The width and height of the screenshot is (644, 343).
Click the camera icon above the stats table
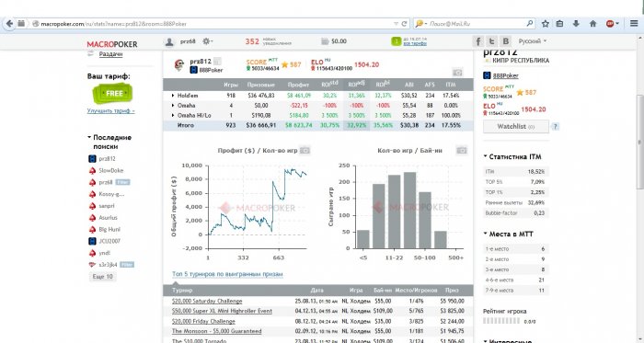[457, 73]
